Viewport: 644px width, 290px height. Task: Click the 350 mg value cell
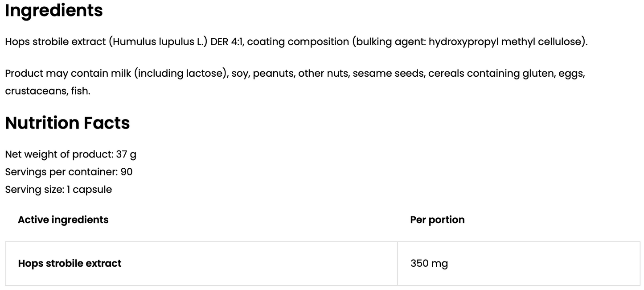pyautogui.click(x=519, y=264)
